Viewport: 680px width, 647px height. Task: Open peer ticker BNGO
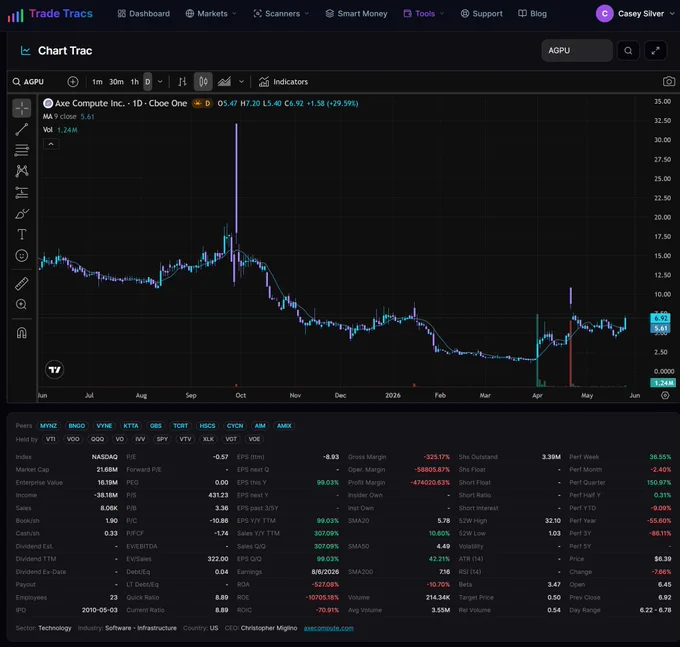pyautogui.click(x=77, y=426)
